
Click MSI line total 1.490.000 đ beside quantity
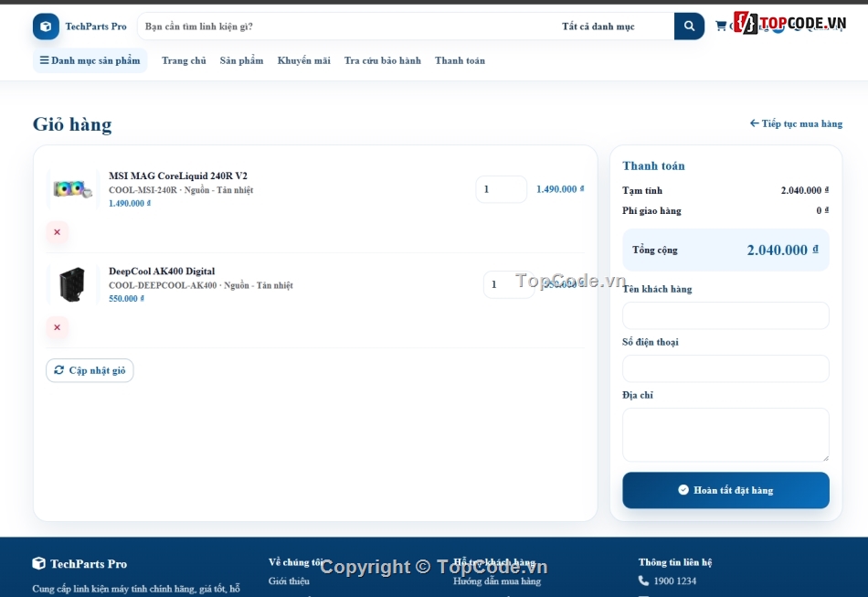tap(560, 189)
